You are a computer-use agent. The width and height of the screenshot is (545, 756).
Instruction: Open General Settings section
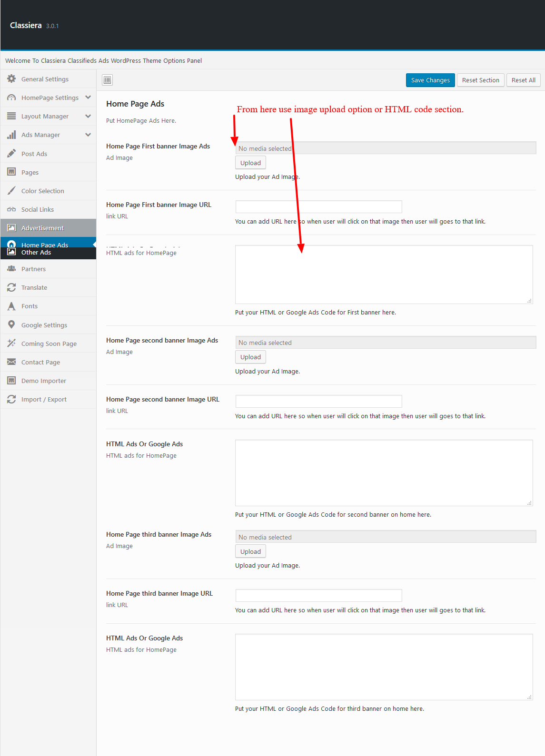(48, 79)
